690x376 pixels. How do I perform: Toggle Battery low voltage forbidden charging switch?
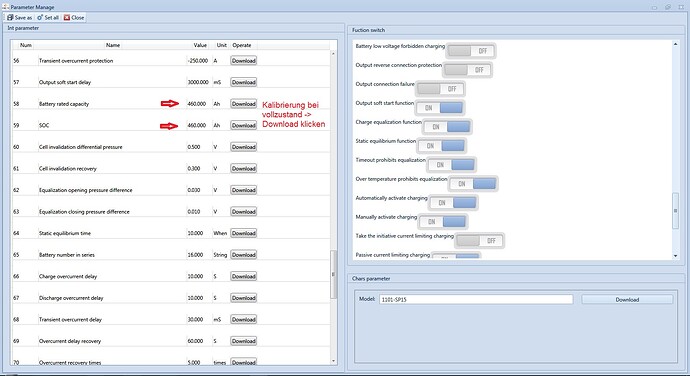point(471,51)
